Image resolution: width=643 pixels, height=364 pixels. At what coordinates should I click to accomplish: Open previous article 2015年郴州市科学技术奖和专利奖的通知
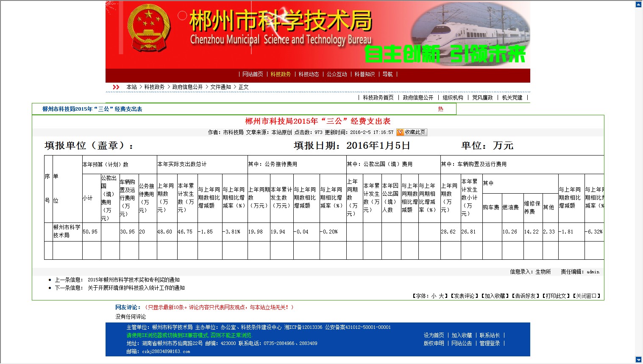coord(134,280)
